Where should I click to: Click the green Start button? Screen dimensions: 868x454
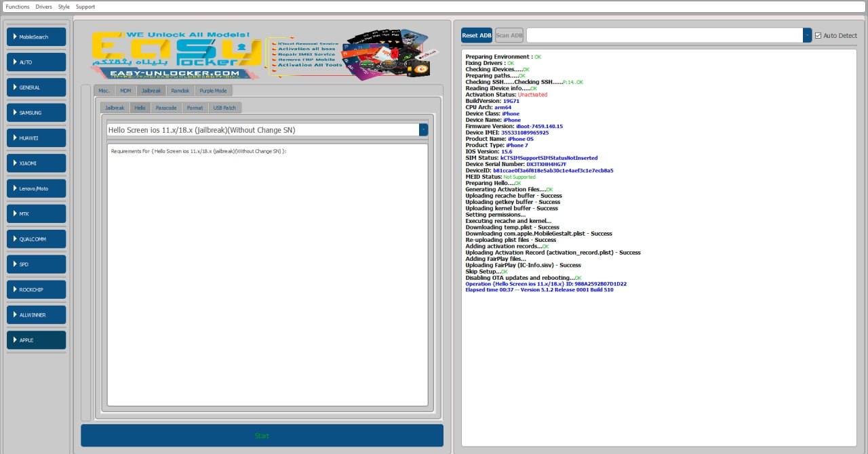click(x=262, y=436)
